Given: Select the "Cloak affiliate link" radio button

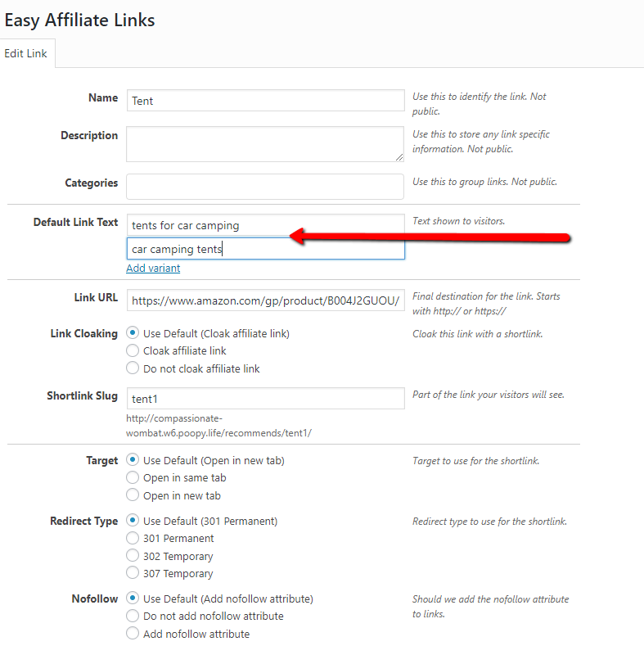Looking at the screenshot, I should click(x=131, y=350).
